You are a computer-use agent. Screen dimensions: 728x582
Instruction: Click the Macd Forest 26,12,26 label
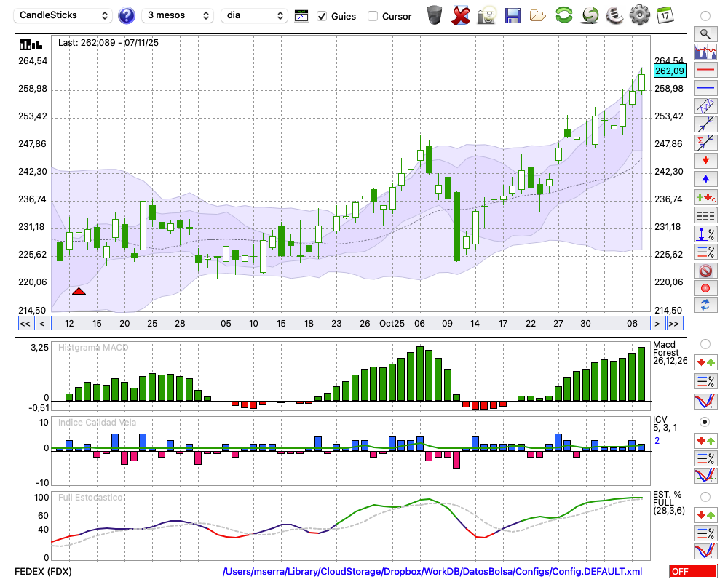click(670, 352)
